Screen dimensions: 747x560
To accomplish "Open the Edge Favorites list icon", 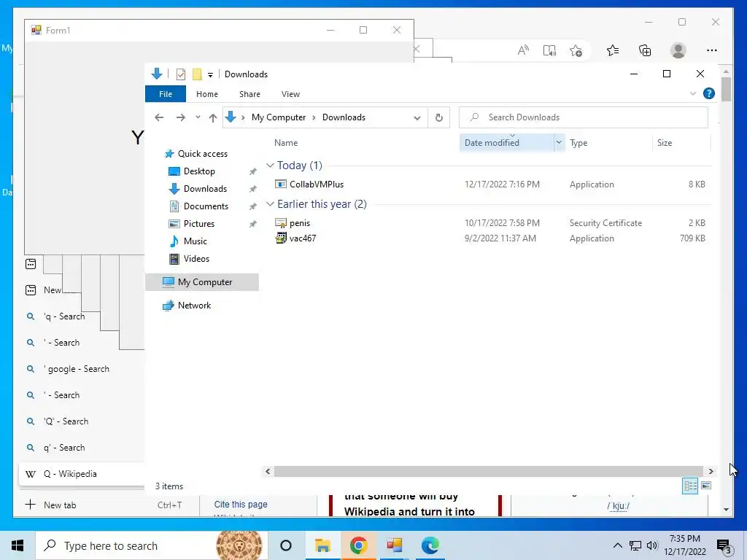I will [613, 50].
